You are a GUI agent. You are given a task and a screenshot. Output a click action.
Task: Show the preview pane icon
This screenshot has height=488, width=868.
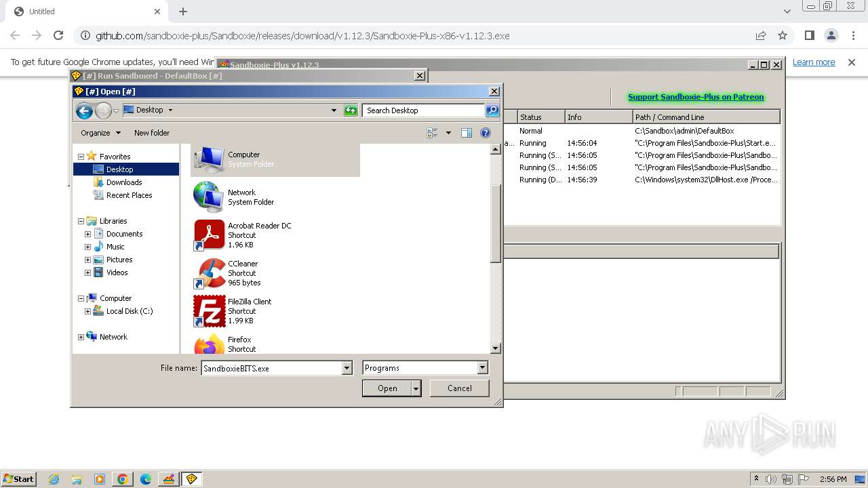pyautogui.click(x=467, y=133)
